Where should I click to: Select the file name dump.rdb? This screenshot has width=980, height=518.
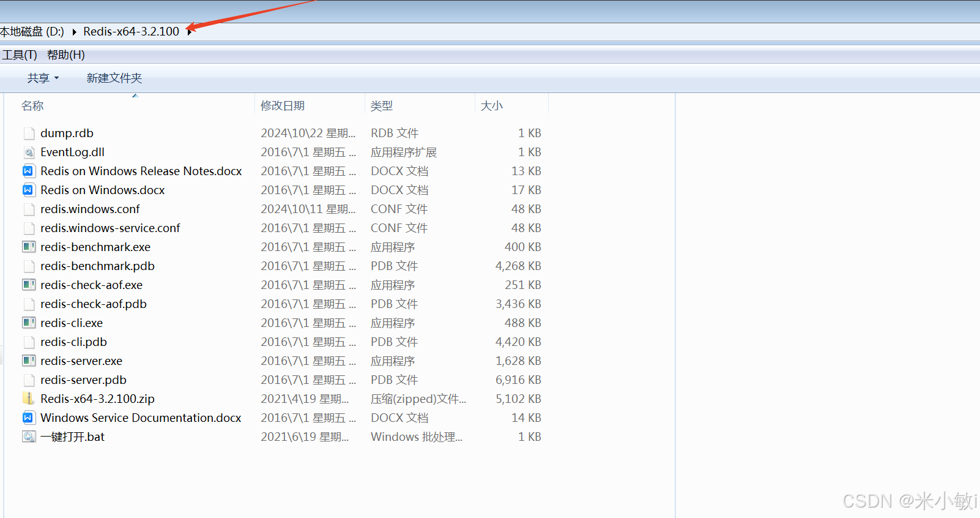[67, 133]
